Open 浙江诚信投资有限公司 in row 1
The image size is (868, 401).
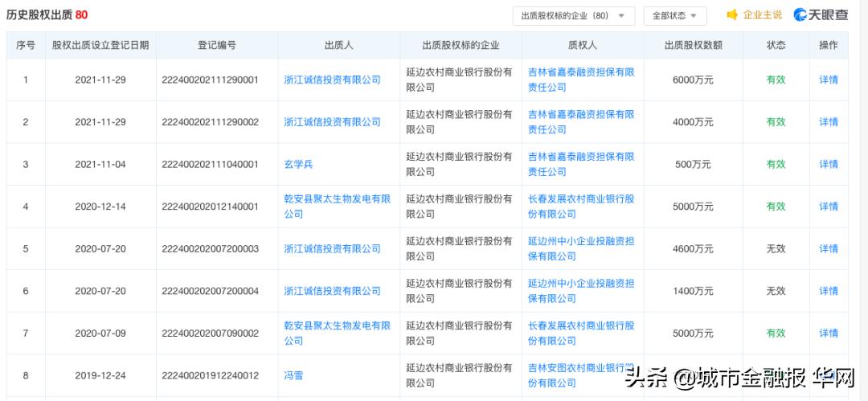332,80
